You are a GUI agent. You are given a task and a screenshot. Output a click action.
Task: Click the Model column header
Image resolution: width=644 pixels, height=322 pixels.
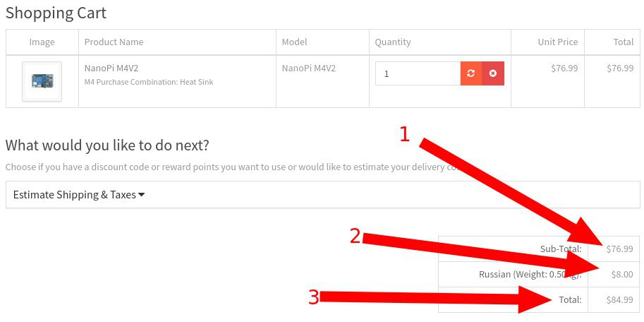click(x=294, y=42)
